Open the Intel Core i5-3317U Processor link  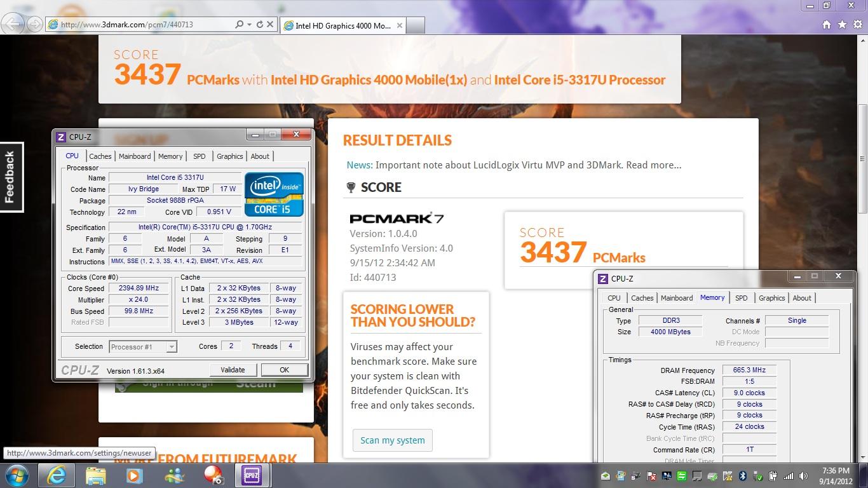pyautogui.click(x=580, y=80)
